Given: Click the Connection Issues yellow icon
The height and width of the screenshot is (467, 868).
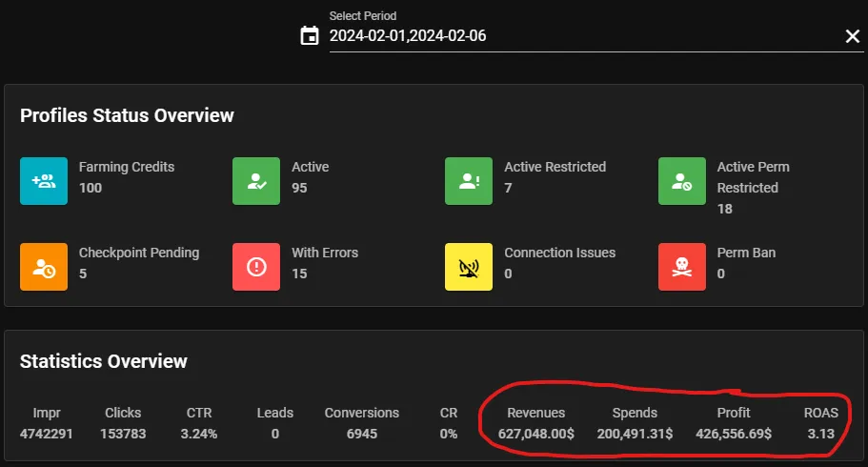Looking at the screenshot, I should coord(469,267).
